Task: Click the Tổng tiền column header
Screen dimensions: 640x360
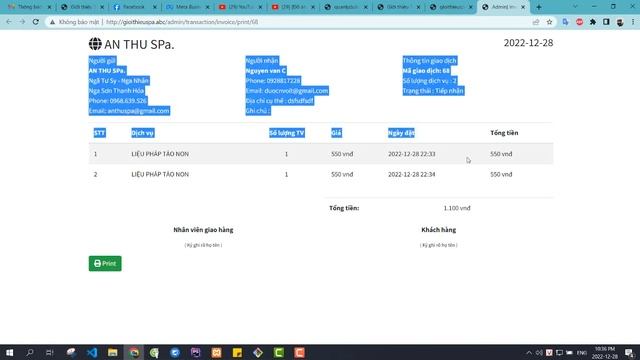Action: pos(504,133)
